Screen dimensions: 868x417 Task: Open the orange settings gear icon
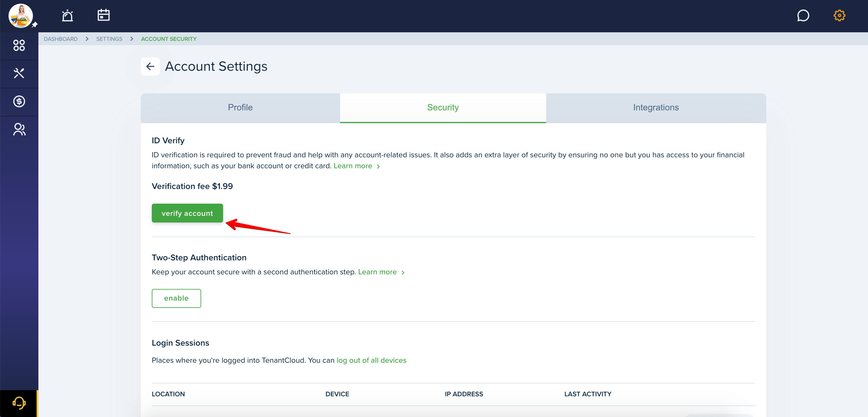[x=839, y=16]
